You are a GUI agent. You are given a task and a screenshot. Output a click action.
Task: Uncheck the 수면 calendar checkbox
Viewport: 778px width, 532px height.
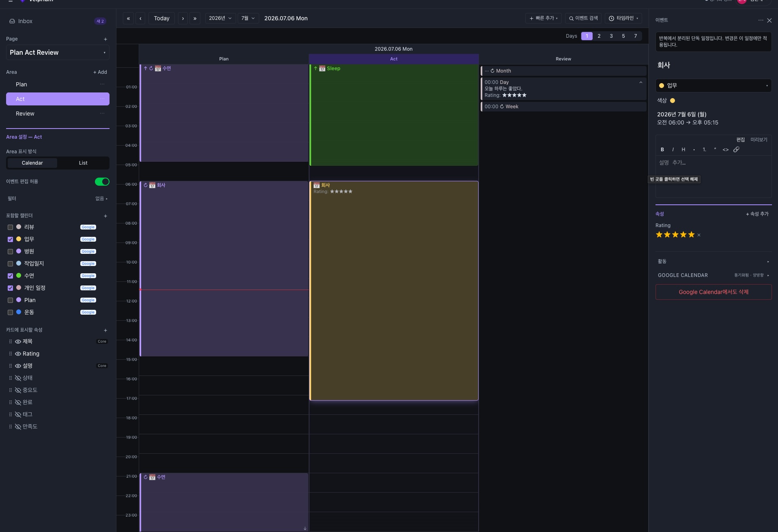11,276
